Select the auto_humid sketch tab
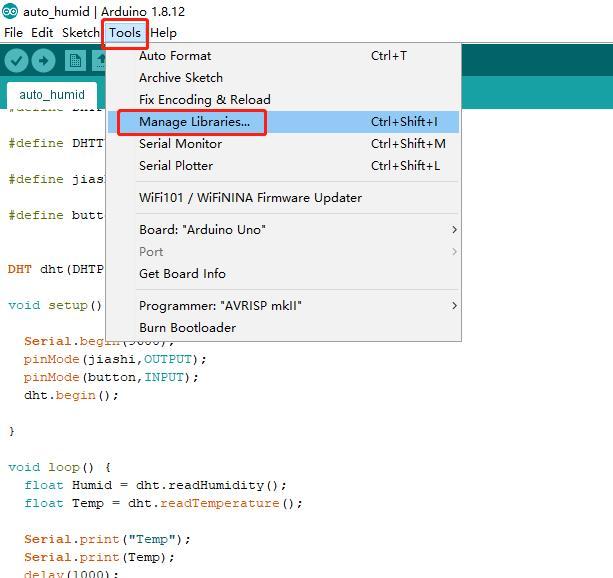The height and width of the screenshot is (578, 613). pyautogui.click(x=52, y=95)
